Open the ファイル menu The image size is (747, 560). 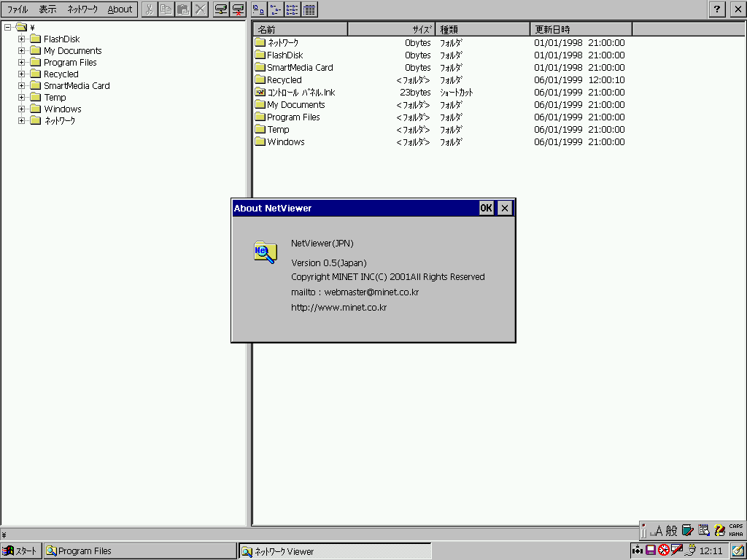pyautogui.click(x=18, y=9)
